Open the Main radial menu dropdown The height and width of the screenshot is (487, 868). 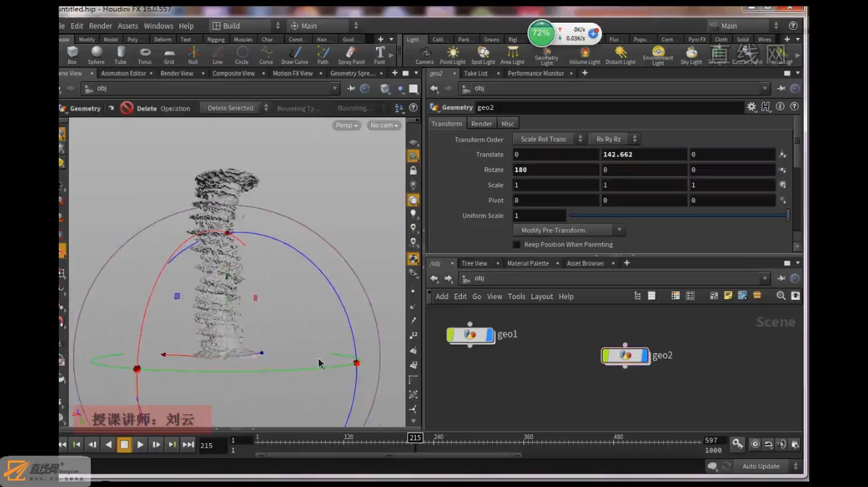click(x=323, y=26)
